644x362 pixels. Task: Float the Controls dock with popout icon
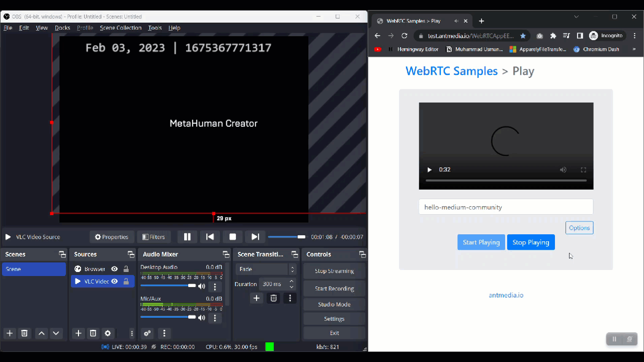362,254
